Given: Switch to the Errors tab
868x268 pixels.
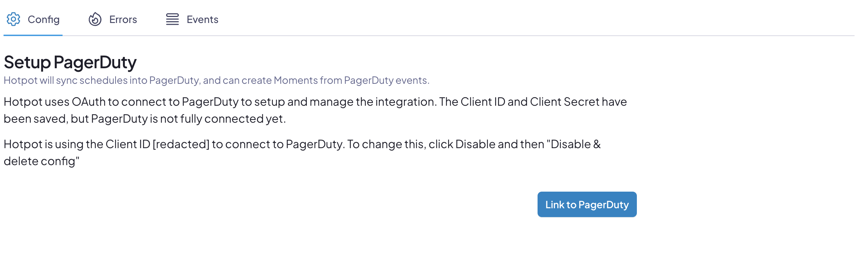Looking at the screenshot, I should [x=123, y=19].
